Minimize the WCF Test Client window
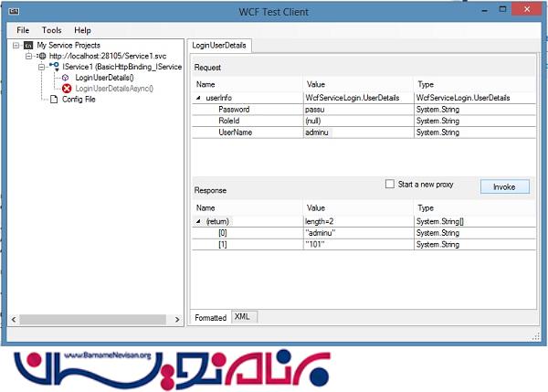 (x=484, y=10)
